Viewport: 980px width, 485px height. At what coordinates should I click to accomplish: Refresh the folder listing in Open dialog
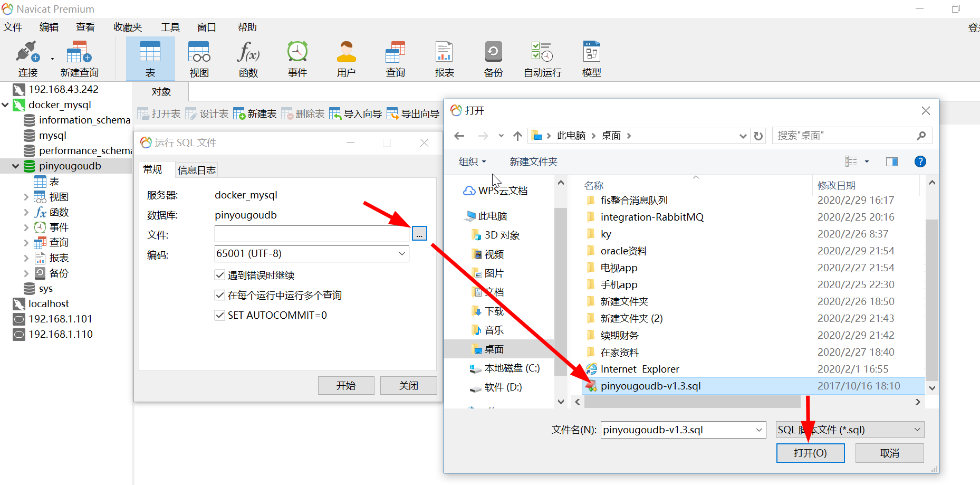[x=758, y=136]
